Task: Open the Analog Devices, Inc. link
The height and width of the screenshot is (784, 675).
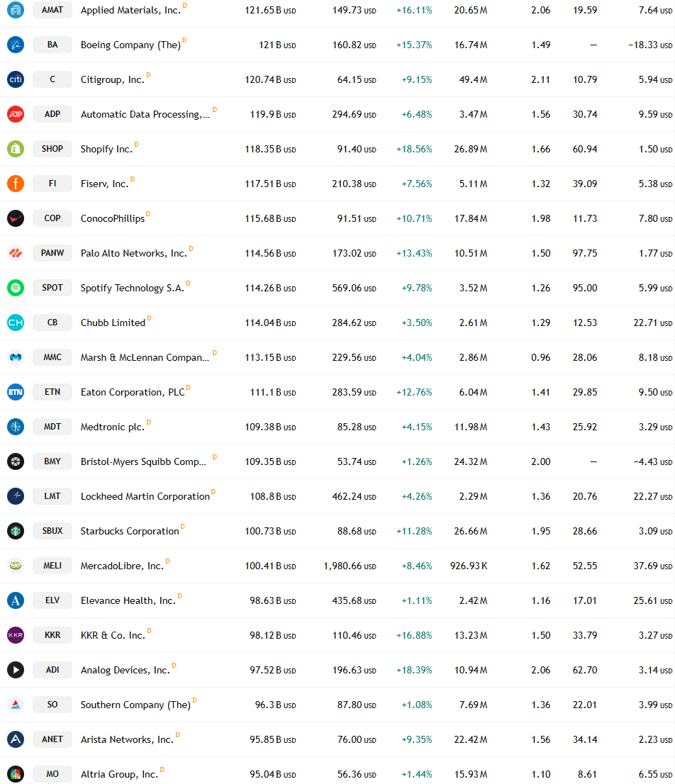Action: 125,670
